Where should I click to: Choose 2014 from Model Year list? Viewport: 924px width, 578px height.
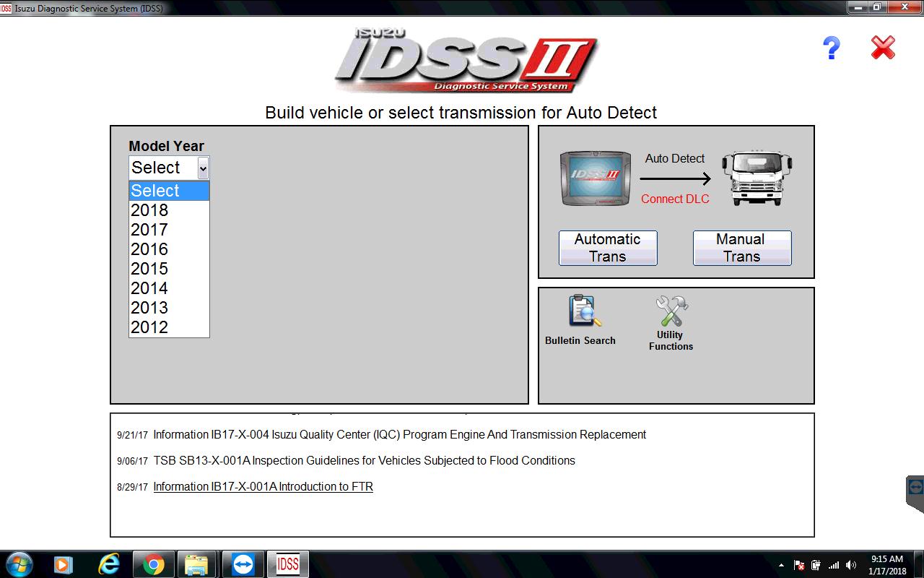[169, 288]
